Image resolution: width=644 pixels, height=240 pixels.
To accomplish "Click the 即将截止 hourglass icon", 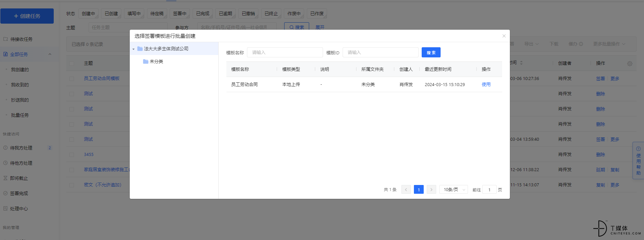I will click(5, 178).
